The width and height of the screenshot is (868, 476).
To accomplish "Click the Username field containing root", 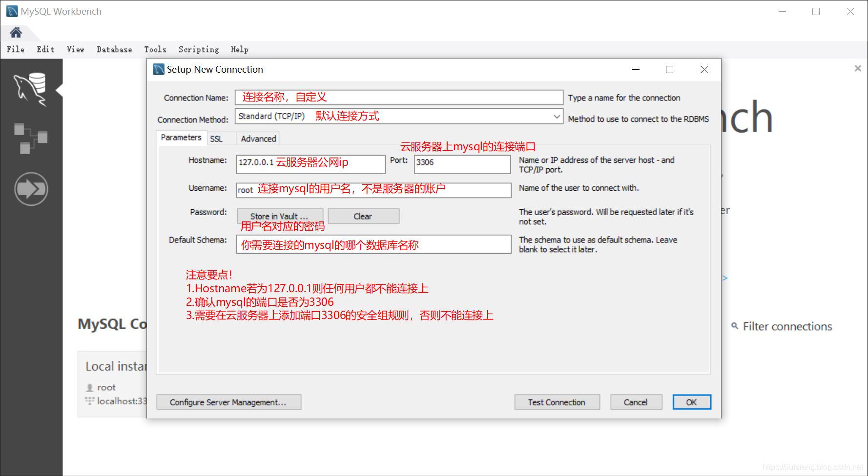I will tap(374, 190).
